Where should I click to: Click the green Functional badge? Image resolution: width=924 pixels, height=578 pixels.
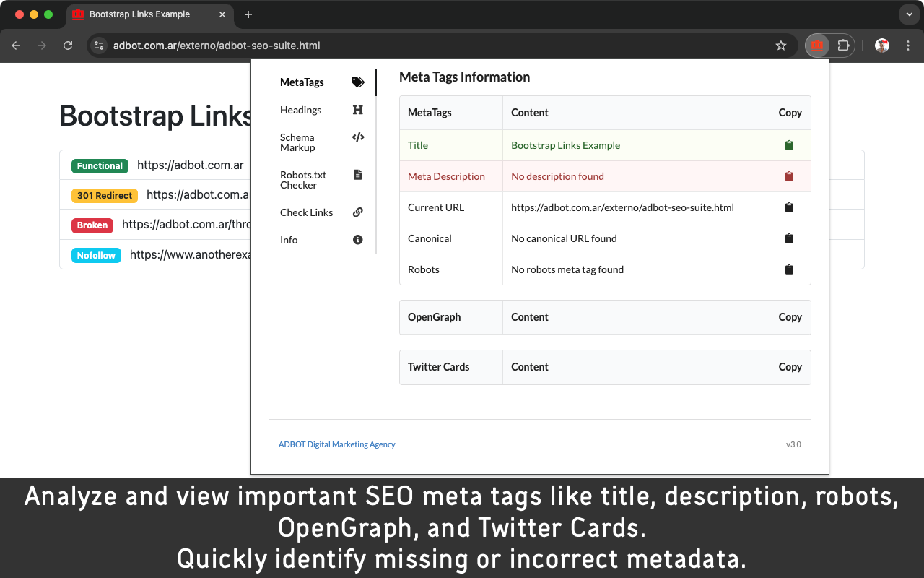click(100, 166)
